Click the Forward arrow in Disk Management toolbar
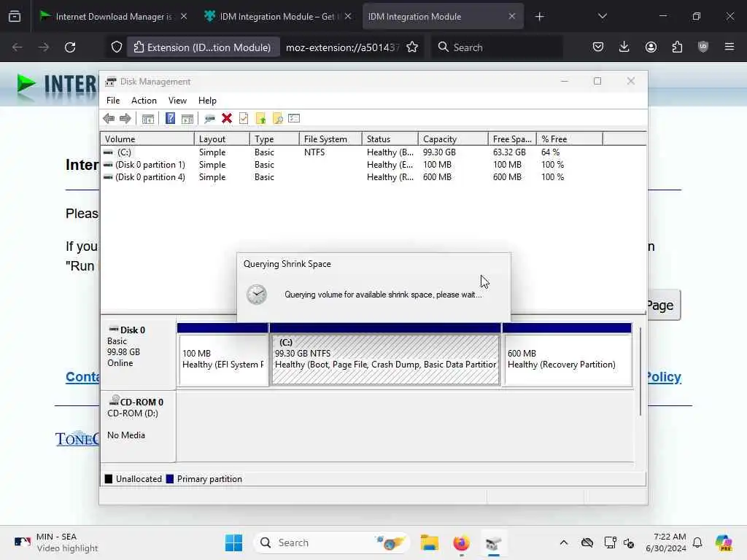Viewport: 747px width, 560px height. tap(125, 119)
